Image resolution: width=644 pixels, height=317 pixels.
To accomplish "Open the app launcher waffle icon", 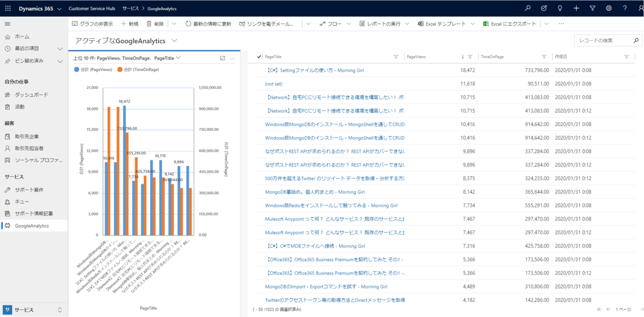I will click(x=8, y=9).
